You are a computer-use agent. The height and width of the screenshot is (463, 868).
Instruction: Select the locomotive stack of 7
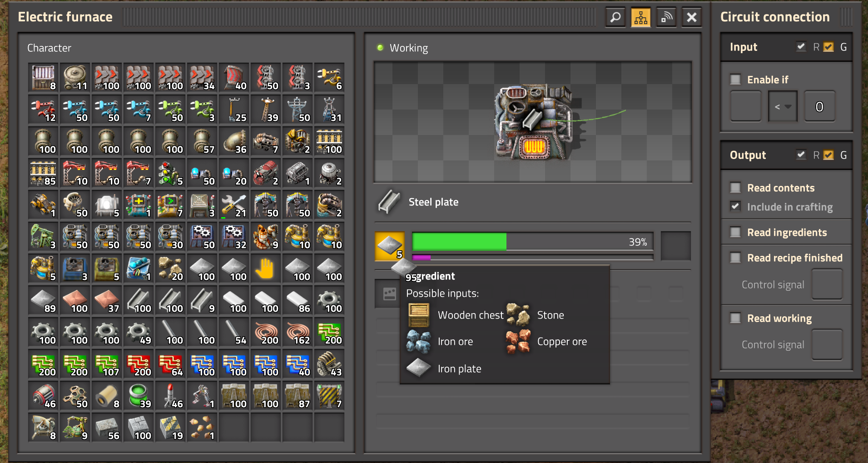[x=266, y=141]
